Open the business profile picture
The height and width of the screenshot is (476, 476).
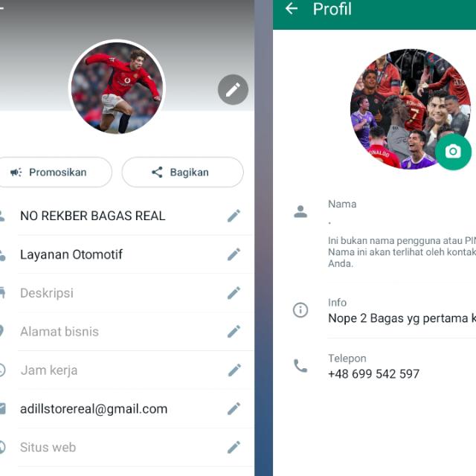pyautogui.click(x=117, y=88)
